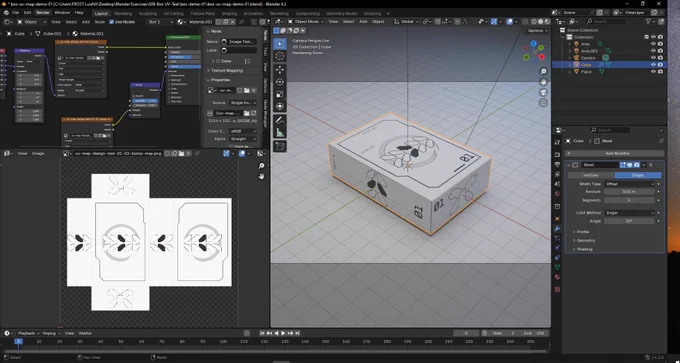This screenshot has width=680, height=363.
Task: Click the viewport pan hand icon
Action: coord(543,82)
